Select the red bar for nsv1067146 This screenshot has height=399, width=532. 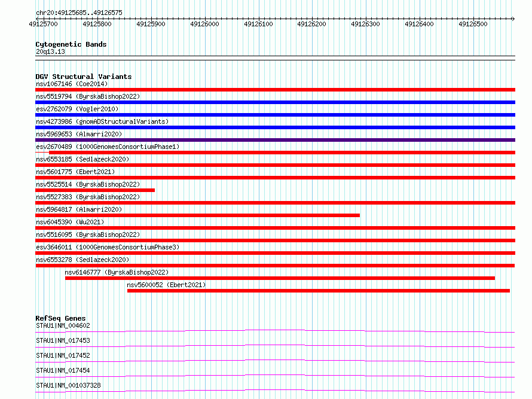[275, 90]
